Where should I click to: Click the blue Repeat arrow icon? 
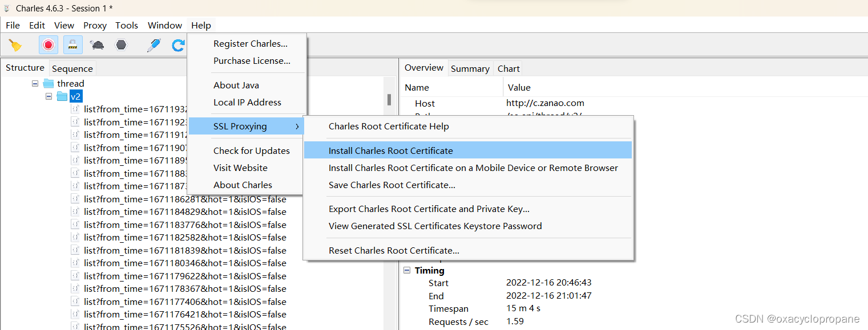(179, 45)
